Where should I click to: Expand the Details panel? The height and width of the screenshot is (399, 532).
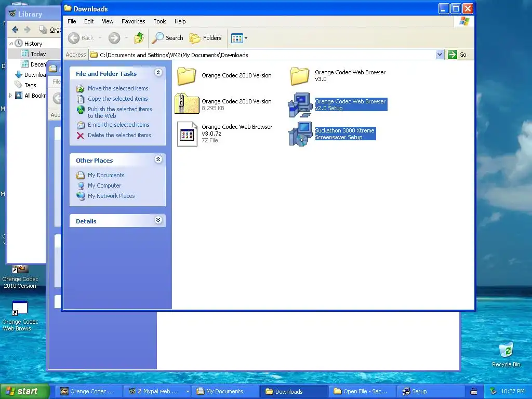tap(158, 220)
